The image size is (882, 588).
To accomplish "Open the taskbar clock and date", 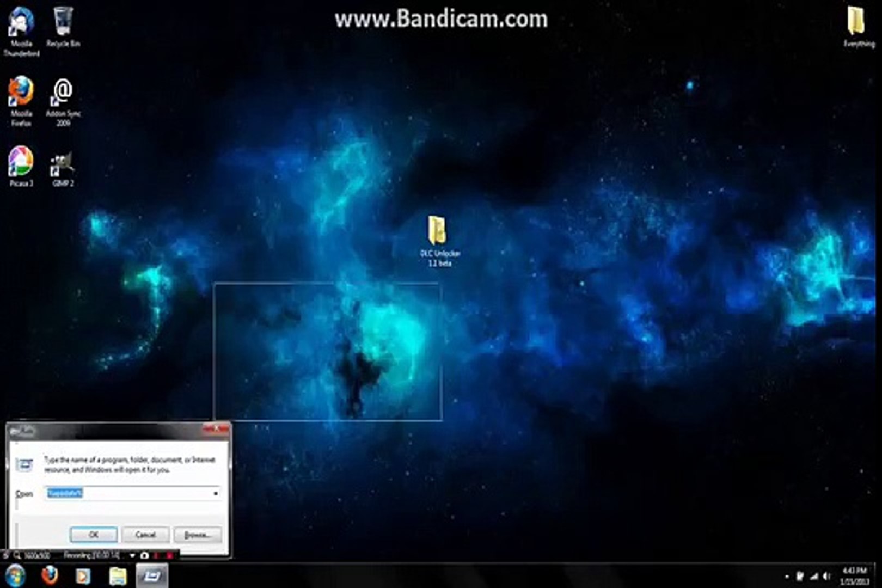I will pos(854,575).
